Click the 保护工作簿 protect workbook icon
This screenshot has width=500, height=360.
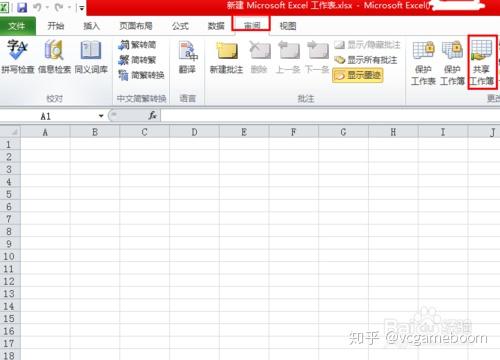(452, 63)
